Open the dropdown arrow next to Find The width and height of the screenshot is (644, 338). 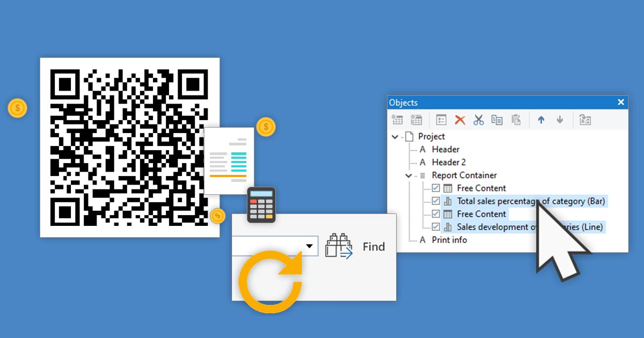(310, 246)
